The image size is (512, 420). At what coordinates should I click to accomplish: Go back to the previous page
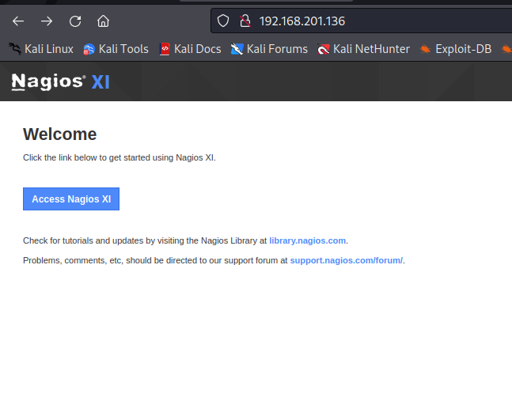coord(18,21)
